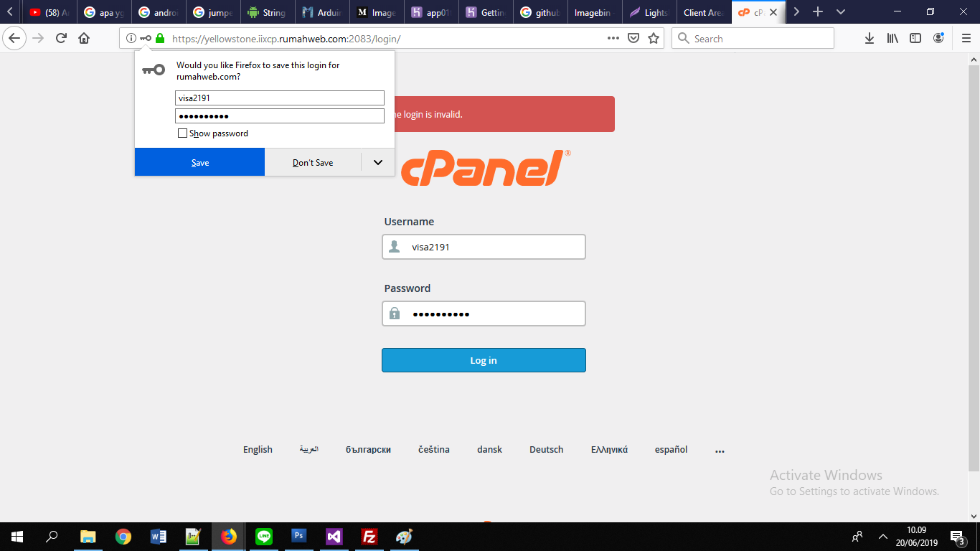Switch language to Deutsch
The height and width of the screenshot is (551, 980).
(547, 450)
